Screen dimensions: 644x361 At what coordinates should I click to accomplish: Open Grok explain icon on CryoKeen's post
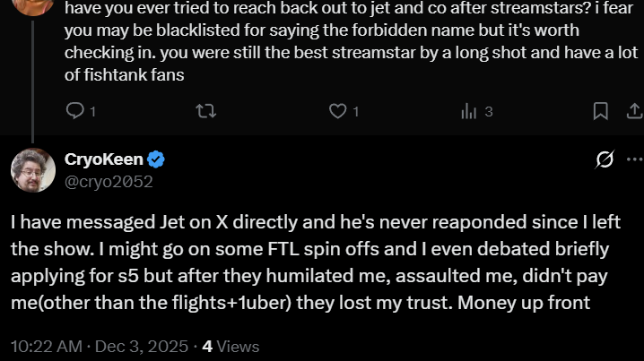[x=605, y=159]
